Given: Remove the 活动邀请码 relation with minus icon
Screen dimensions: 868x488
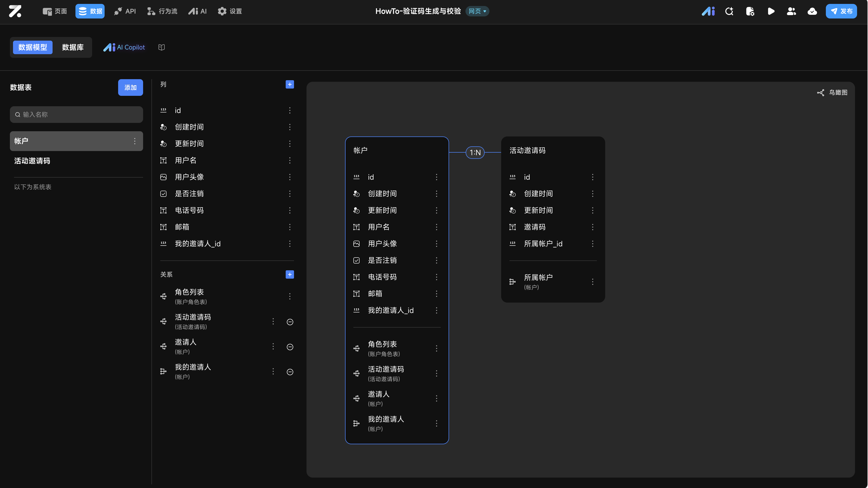Looking at the screenshot, I should point(289,322).
